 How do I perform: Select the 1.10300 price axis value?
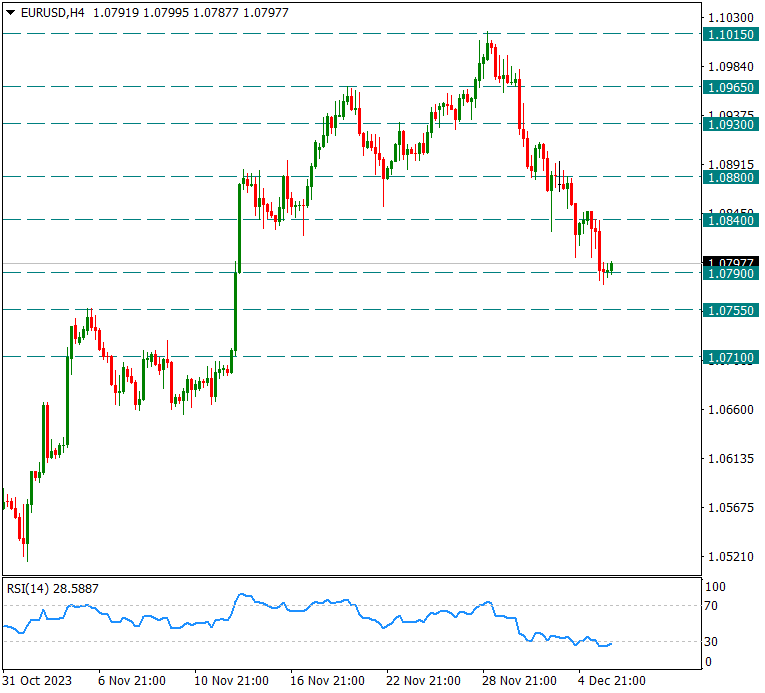730,18
